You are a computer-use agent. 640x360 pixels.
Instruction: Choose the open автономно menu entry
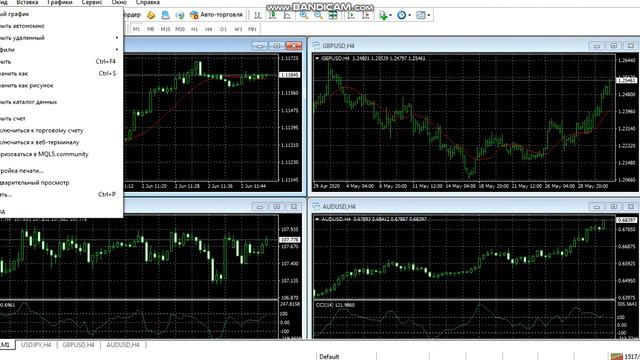point(60,26)
